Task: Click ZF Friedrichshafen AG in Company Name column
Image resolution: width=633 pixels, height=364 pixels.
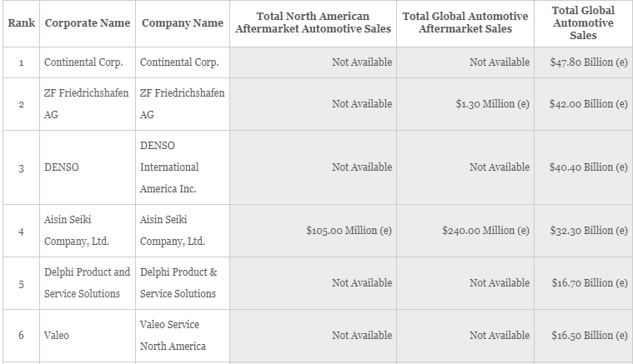Action: [183, 104]
